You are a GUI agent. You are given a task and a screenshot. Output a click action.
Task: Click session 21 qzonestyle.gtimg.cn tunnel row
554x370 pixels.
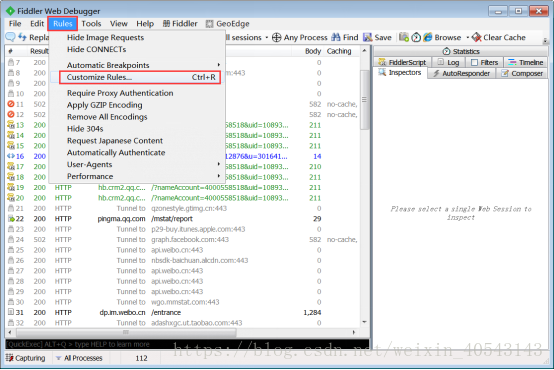click(183, 209)
